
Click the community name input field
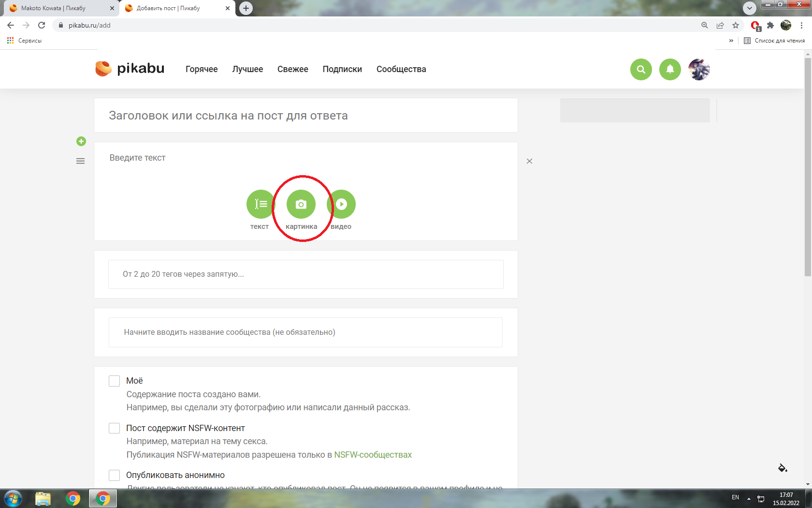pyautogui.click(x=305, y=332)
